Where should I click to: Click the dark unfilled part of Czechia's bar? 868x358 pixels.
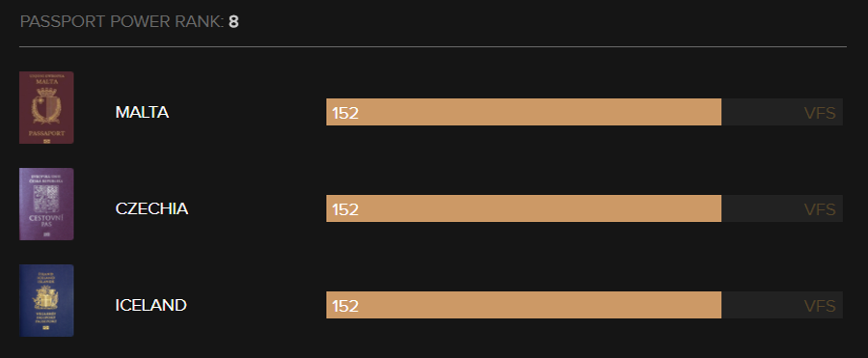point(782,208)
